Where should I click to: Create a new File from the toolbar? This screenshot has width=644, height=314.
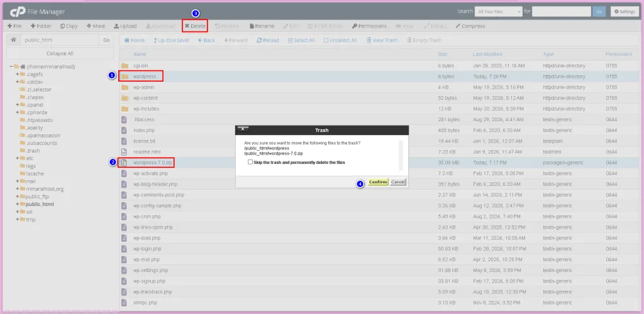point(14,26)
